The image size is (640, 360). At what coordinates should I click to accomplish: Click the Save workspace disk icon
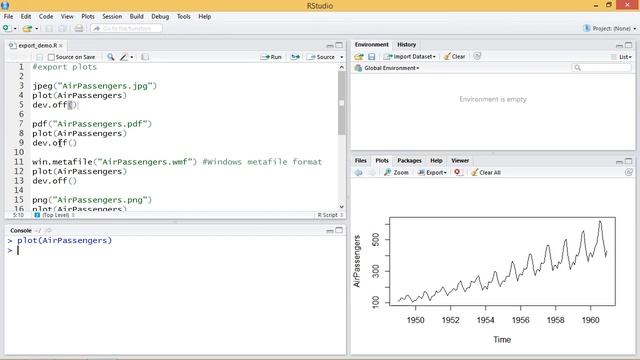click(x=371, y=57)
